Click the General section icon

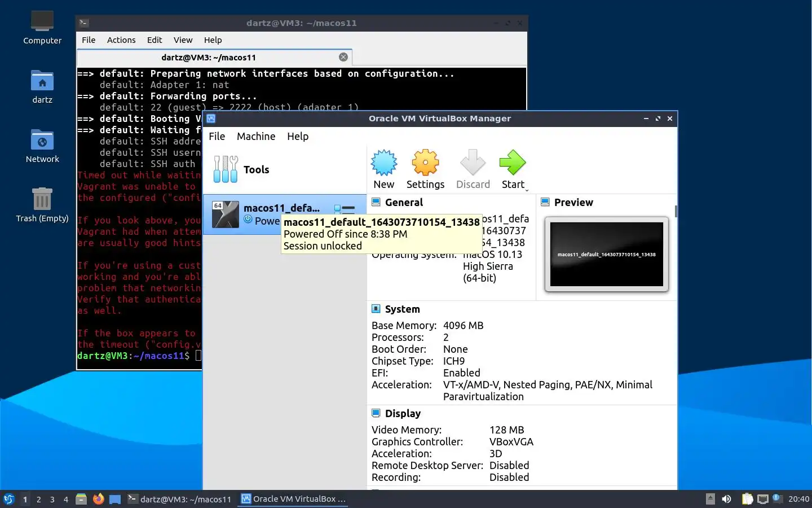point(376,202)
